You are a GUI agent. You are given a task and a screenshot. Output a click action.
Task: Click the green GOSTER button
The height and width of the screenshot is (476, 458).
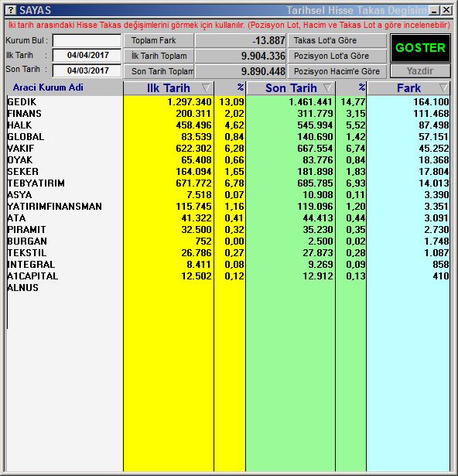[x=420, y=48]
